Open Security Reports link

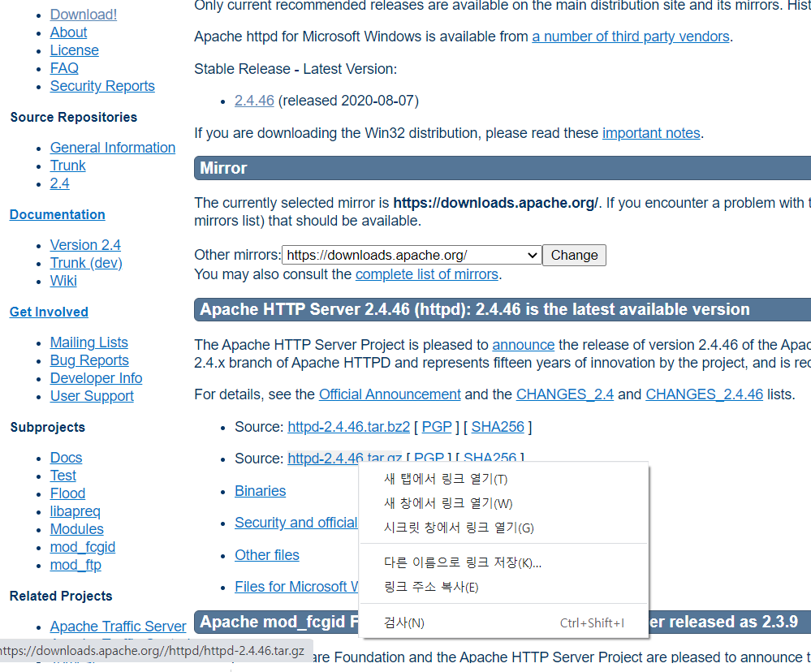102,86
